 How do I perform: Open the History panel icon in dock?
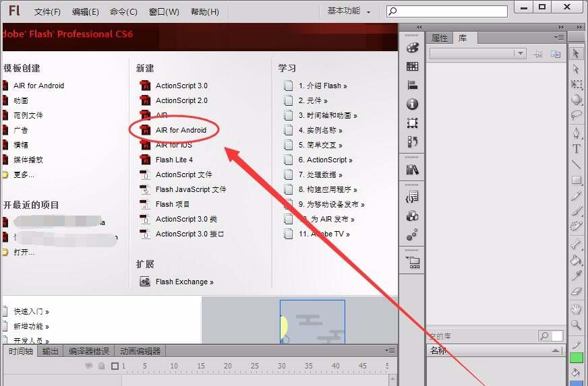point(412,141)
